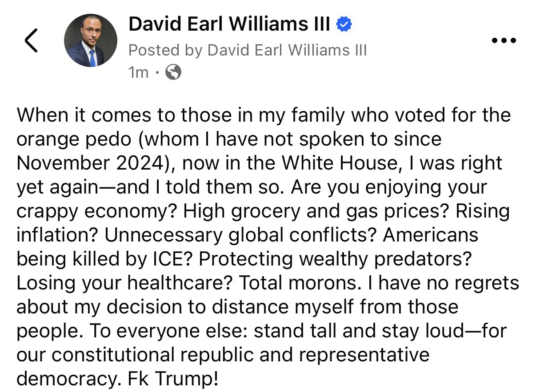The width and height of the screenshot is (536, 392).
Task: Tap the back arrow
Action: point(31,40)
